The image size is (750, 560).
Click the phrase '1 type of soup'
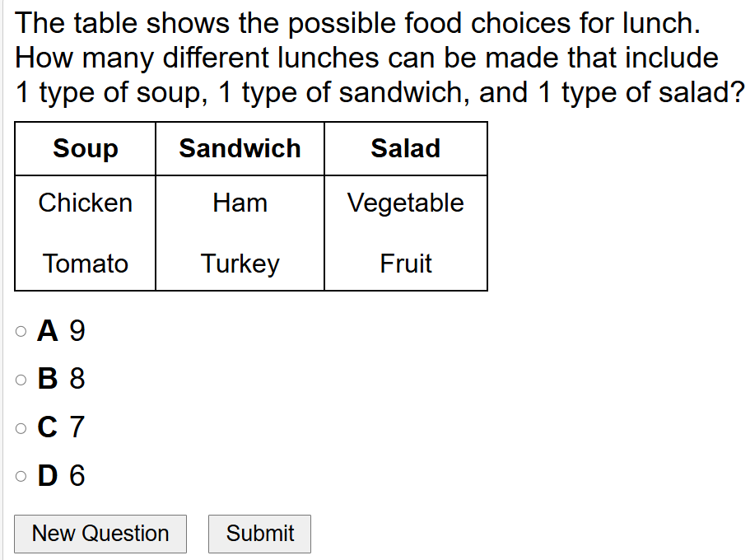coord(108,93)
